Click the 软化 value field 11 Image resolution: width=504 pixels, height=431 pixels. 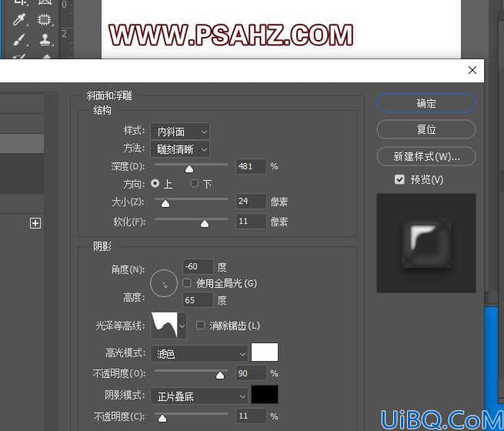click(x=251, y=221)
